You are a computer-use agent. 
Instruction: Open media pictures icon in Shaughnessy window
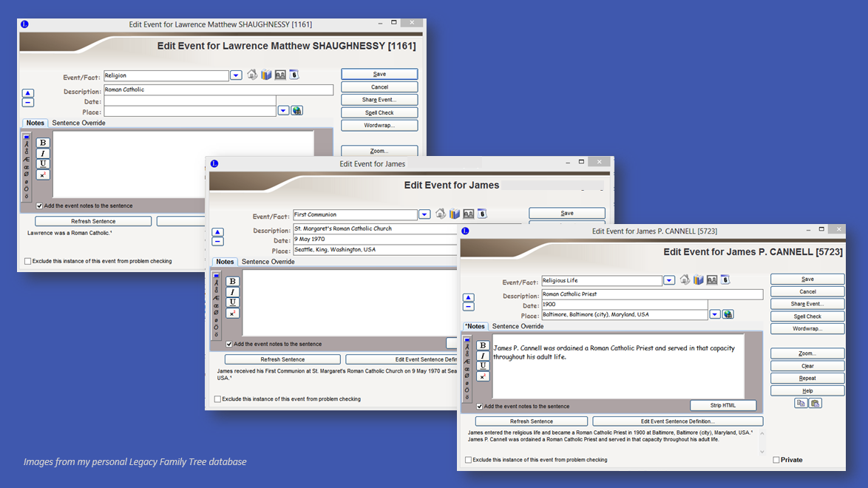coord(280,74)
